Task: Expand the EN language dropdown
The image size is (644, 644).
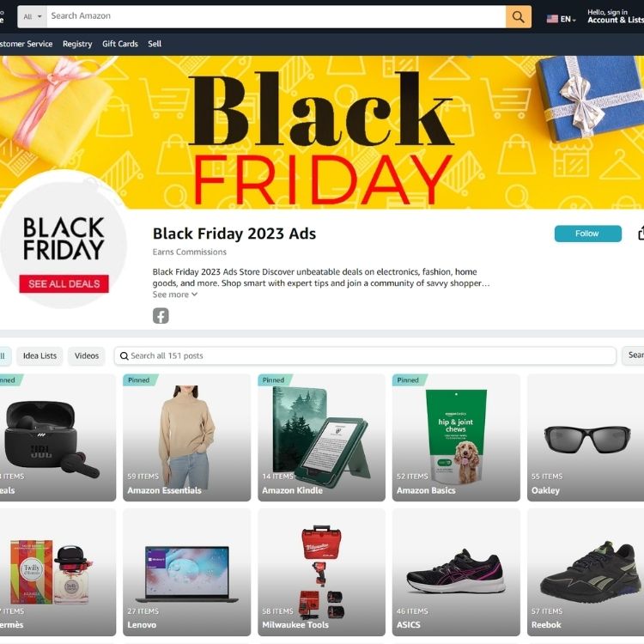Action: point(568,19)
